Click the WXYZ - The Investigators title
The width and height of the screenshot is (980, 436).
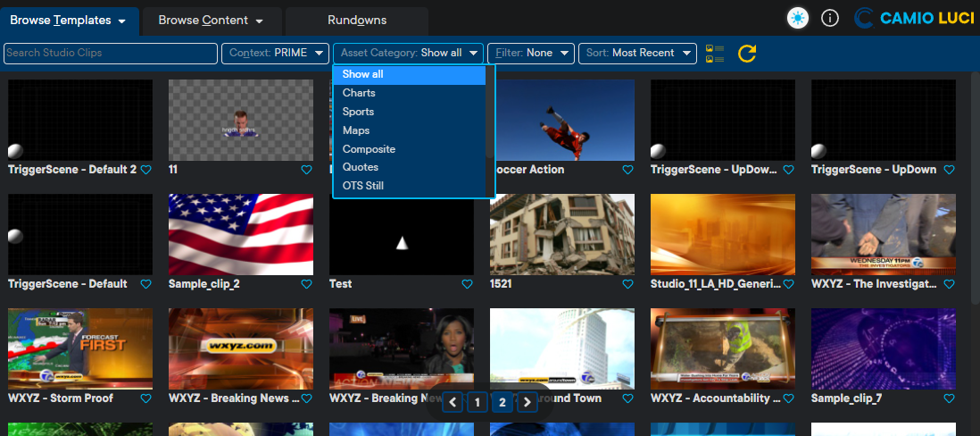(x=875, y=284)
